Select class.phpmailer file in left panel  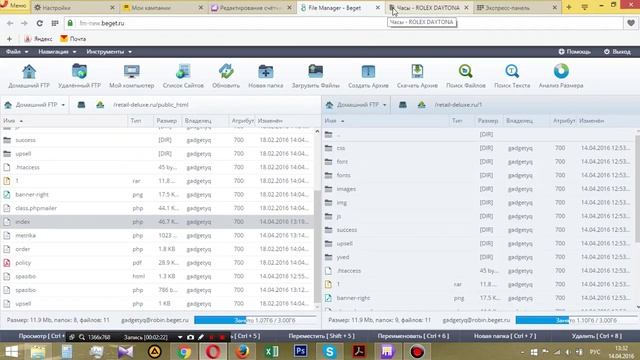point(157,208)
